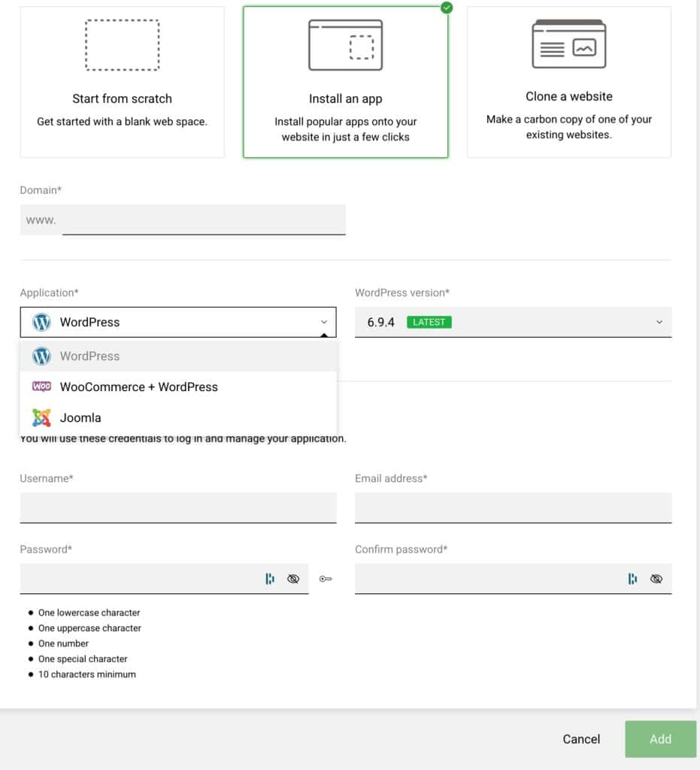
Task: Click the '10 characters minimum' requirement
Action: pyautogui.click(x=87, y=675)
